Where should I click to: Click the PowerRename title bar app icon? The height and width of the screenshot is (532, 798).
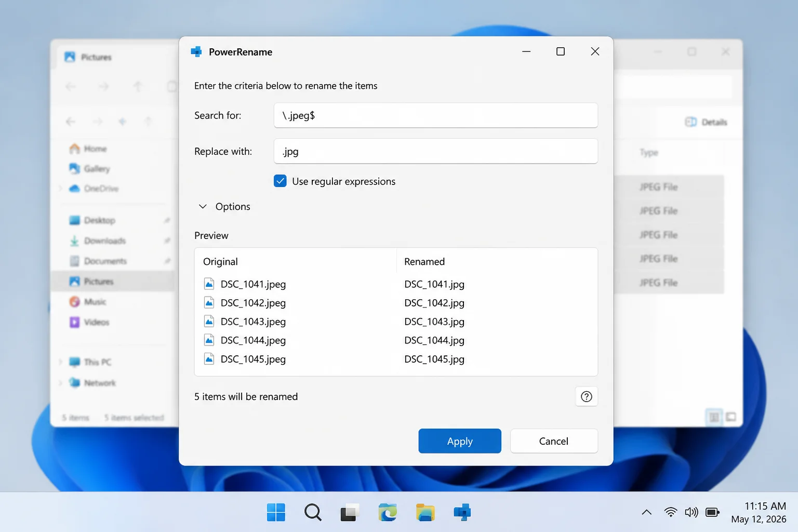coord(196,51)
